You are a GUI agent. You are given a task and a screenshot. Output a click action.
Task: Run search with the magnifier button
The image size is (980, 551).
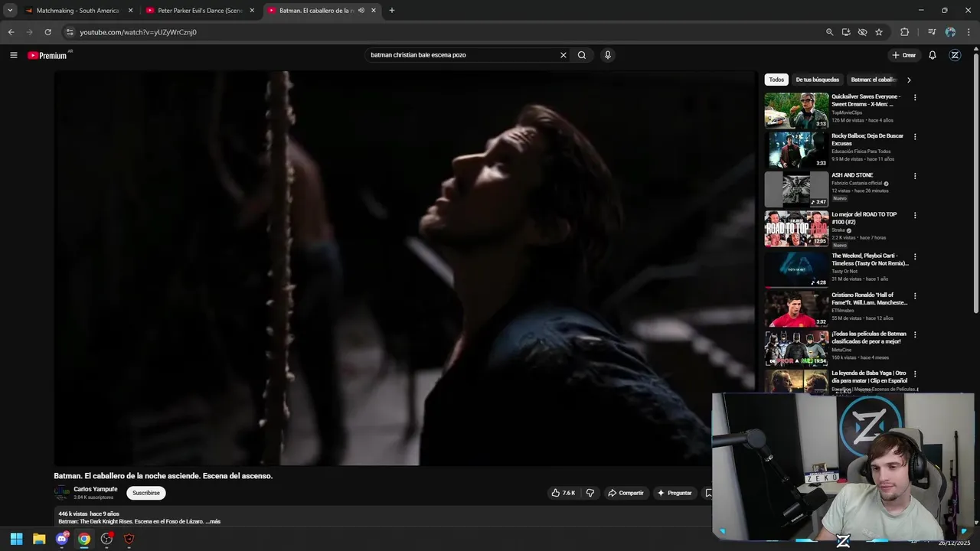pyautogui.click(x=582, y=55)
